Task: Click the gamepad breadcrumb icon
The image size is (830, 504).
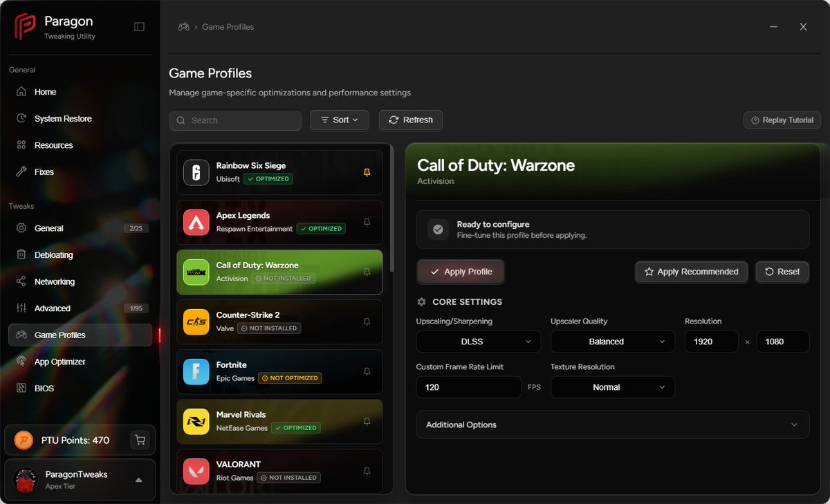Action: pyautogui.click(x=184, y=27)
